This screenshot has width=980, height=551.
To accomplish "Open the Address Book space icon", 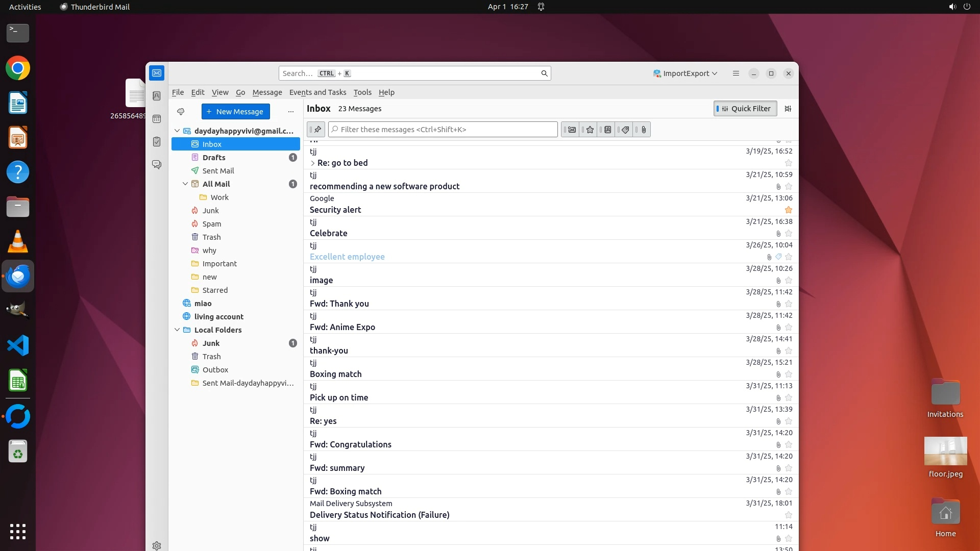I will (157, 96).
